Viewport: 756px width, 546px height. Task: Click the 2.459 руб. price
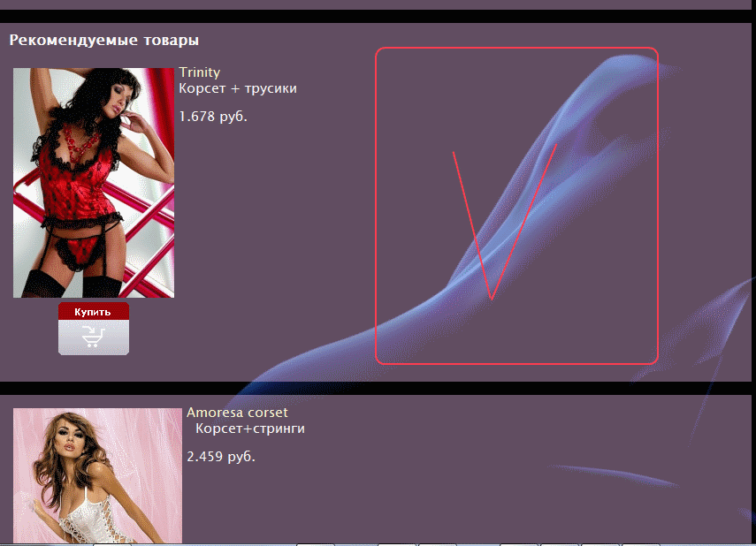point(221,457)
